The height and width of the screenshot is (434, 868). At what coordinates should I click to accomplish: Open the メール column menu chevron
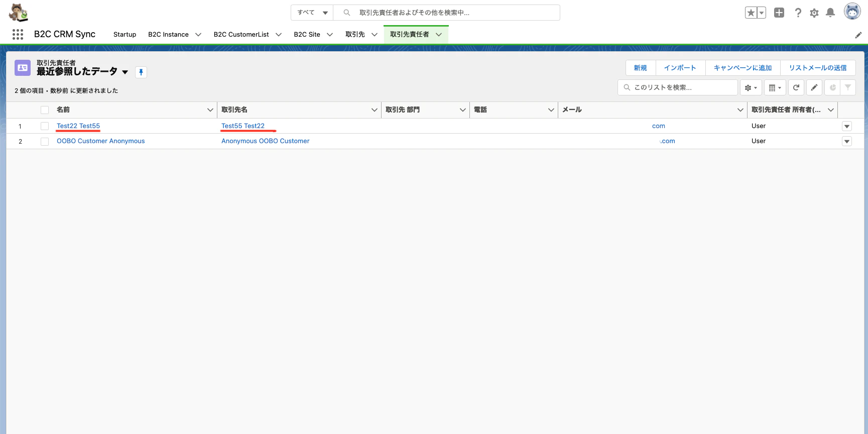pyautogui.click(x=740, y=110)
